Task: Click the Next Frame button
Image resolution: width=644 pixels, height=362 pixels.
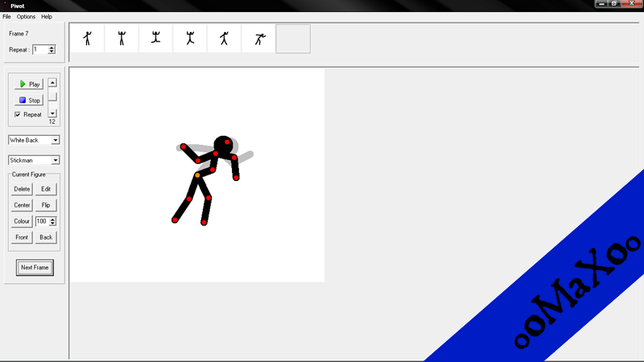Action: click(x=35, y=267)
